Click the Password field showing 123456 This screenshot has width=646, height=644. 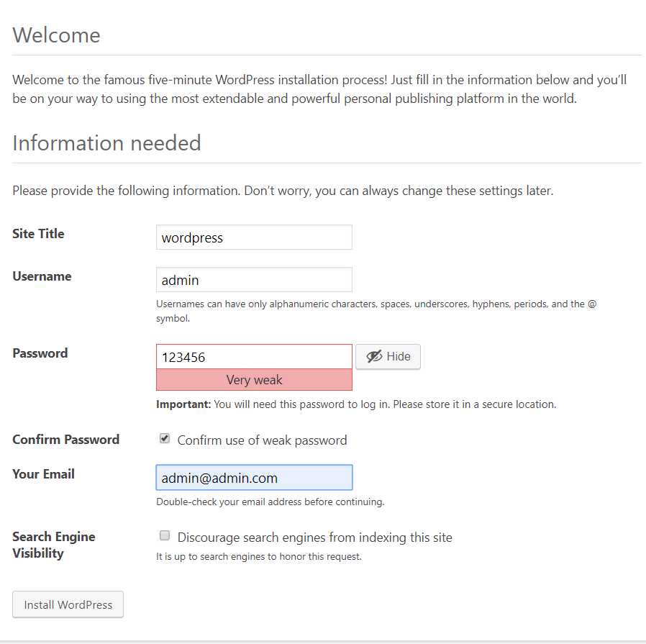[254, 356]
